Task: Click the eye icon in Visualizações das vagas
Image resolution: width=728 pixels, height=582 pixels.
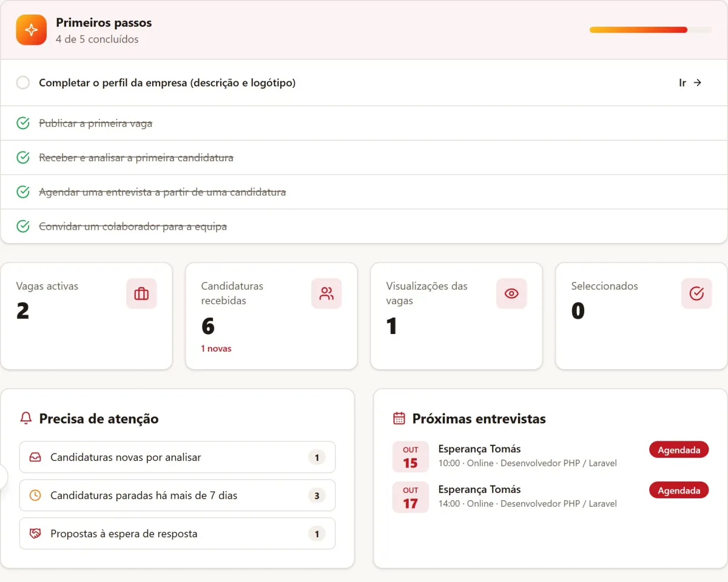Action: pyautogui.click(x=511, y=293)
